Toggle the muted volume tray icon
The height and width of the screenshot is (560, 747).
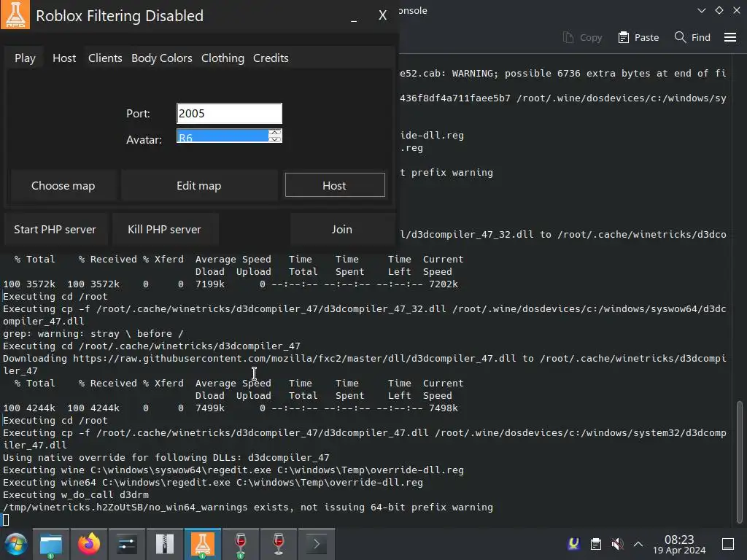click(x=617, y=544)
